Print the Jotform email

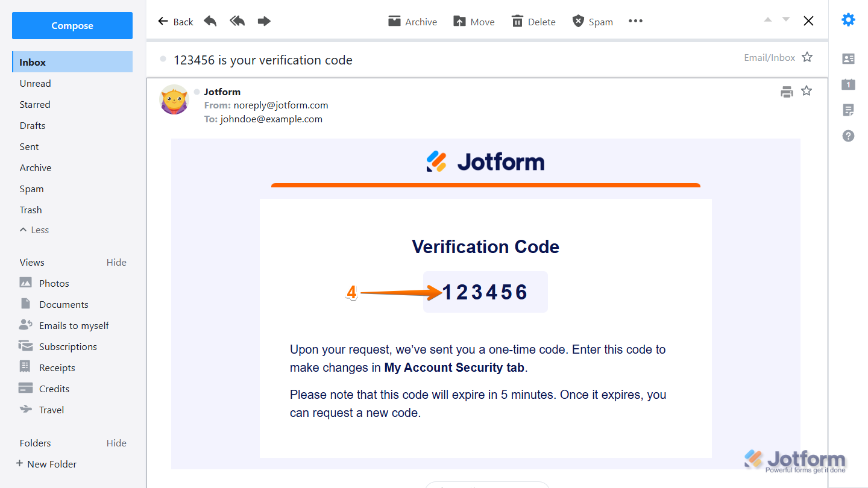coord(787,92)
